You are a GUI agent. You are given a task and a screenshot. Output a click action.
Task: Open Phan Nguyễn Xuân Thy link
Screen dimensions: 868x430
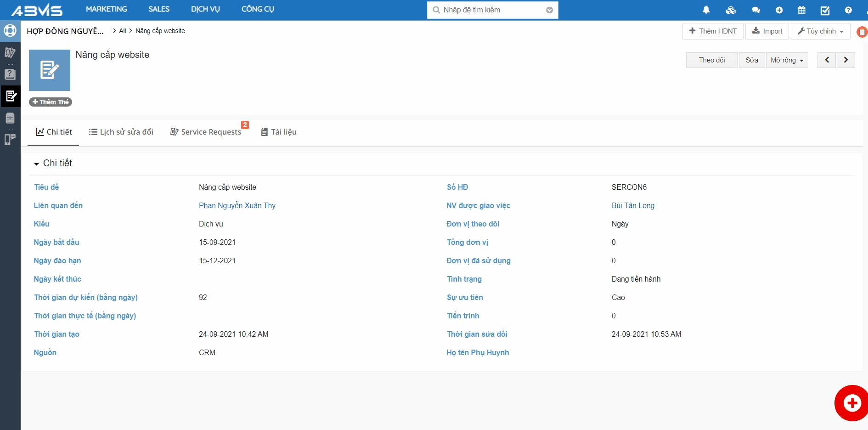237,205
